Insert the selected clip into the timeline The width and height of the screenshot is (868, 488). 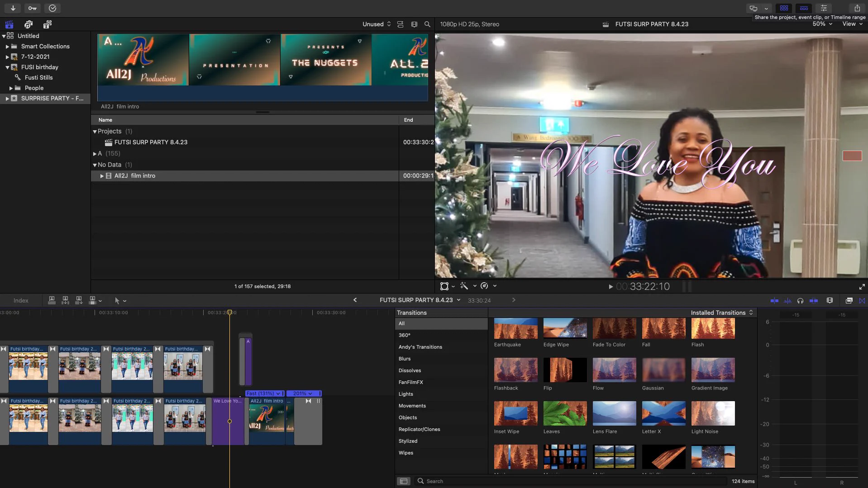click(65, 300)
